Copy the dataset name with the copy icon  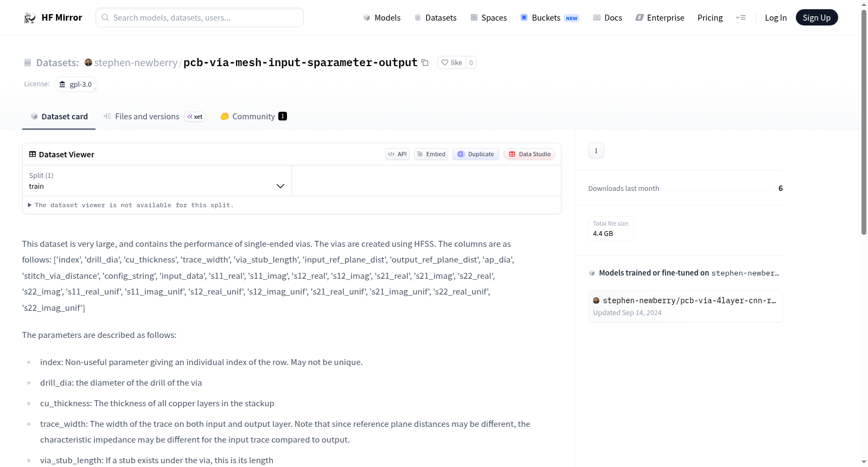(425, 62)
